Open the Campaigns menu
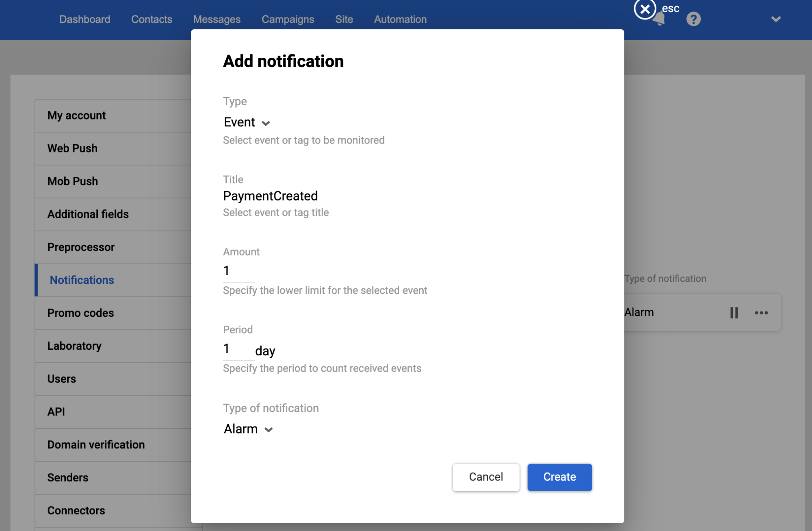The image size is (812, 531). pyautogui.click(x=288, y=19)
